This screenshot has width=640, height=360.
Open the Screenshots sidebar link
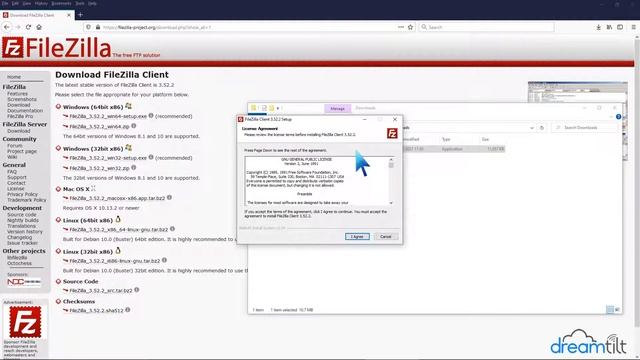click(22, 99)
